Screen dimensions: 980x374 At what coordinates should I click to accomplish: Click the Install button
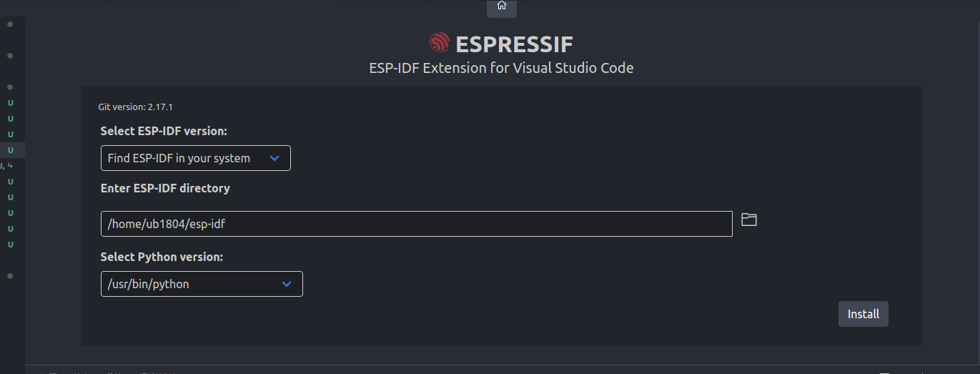pos(863,314)
